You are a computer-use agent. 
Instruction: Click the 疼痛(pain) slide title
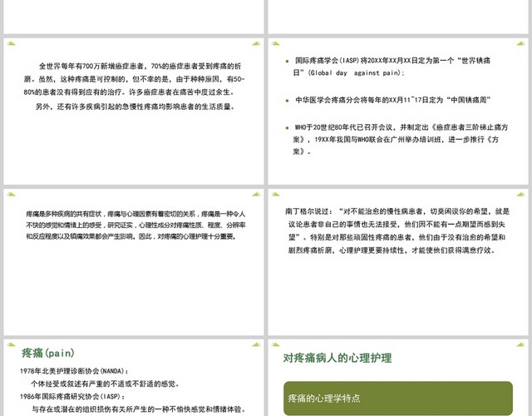click(48, 353)
